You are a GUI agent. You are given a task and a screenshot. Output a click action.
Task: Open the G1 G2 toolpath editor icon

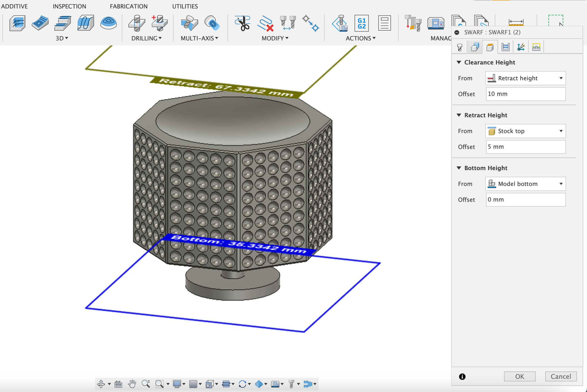point(361,24)
